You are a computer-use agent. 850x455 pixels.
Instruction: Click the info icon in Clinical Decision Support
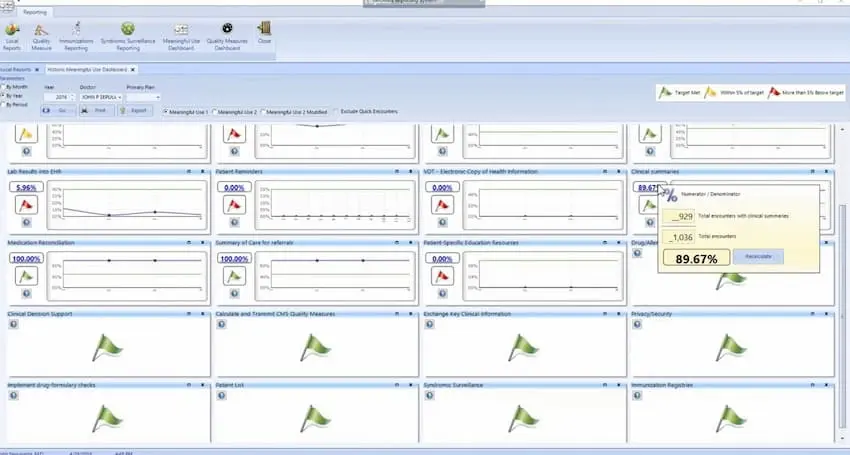[x=14, y=324]
